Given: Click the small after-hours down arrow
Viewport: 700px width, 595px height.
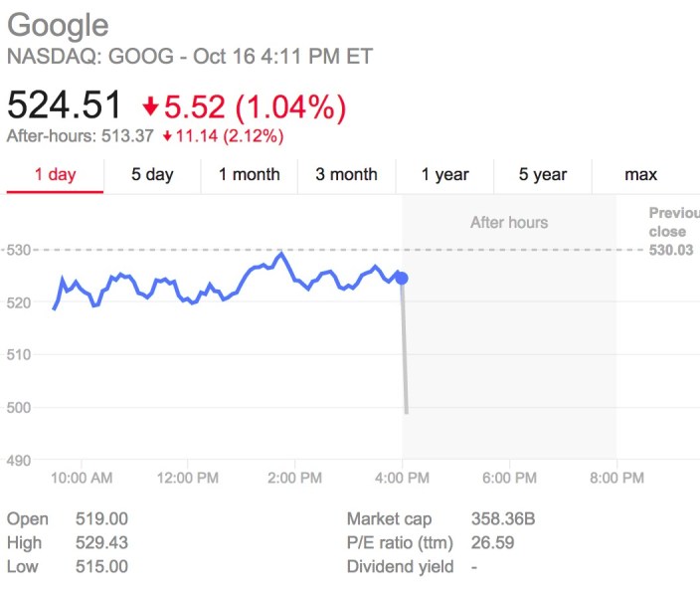Looking at the screenshot, I should pyautogui.click(x=167, y=136).
